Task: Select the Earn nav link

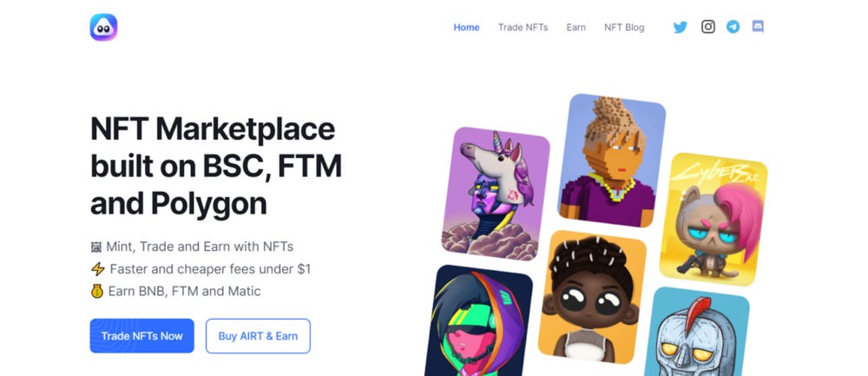Action: pyautogui.click(x=575, y=27)
